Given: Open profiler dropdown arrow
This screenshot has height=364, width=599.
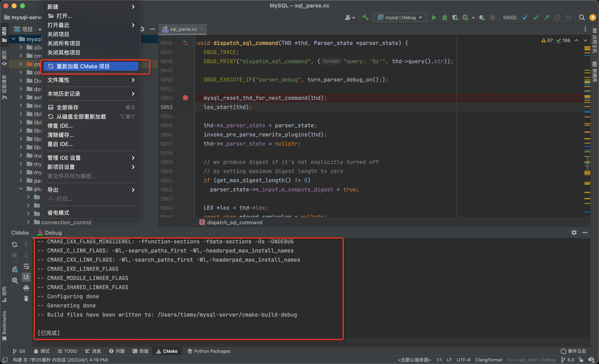Looking at the screenshot, I should pos(473,18).
